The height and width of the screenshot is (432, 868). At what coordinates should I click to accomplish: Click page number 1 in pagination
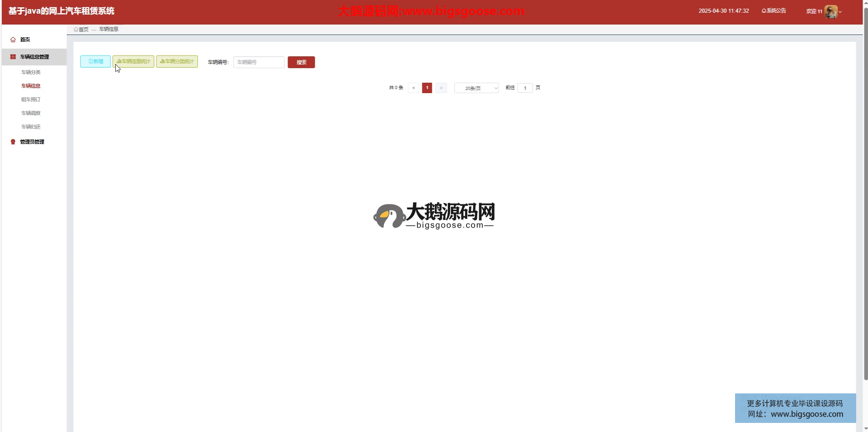(x=427, y=88)
